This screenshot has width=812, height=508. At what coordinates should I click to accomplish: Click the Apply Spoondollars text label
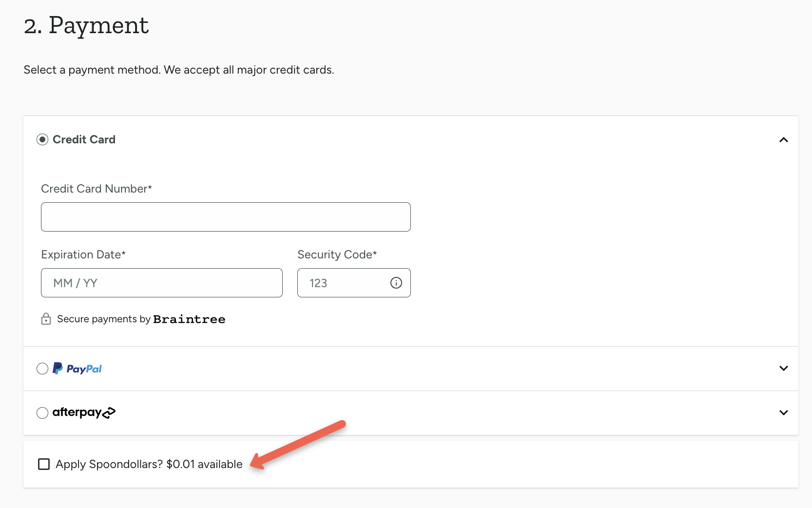(108, 464)
